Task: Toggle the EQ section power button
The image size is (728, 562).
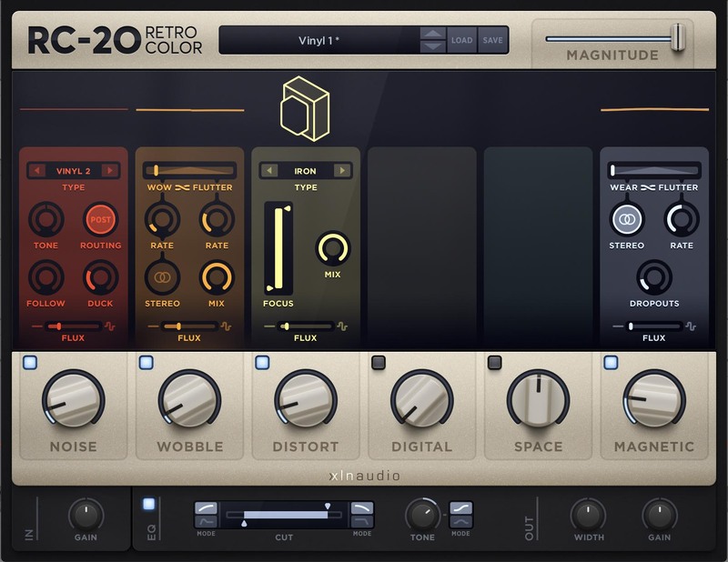Action: click(x=148, y=504)
